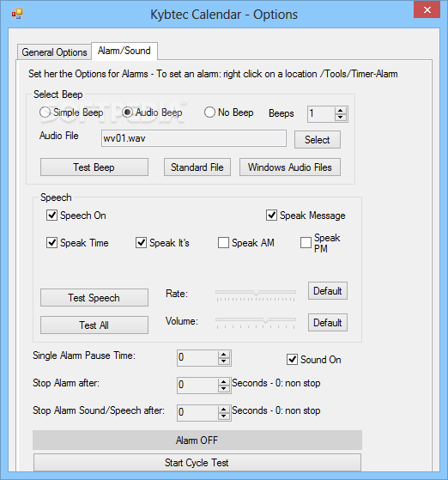Click the Test Speech button
The height and width of the screenshot is (480, 448).
(94, 298)
